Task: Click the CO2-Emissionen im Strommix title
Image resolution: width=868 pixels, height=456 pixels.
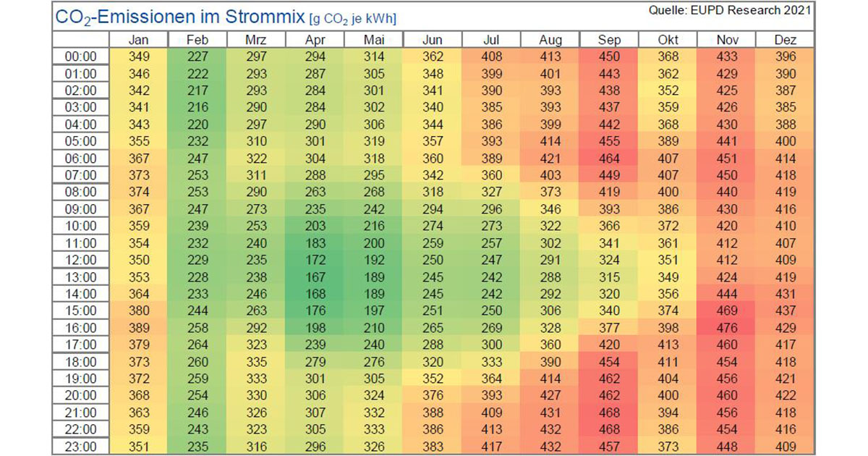Action: 170,17
